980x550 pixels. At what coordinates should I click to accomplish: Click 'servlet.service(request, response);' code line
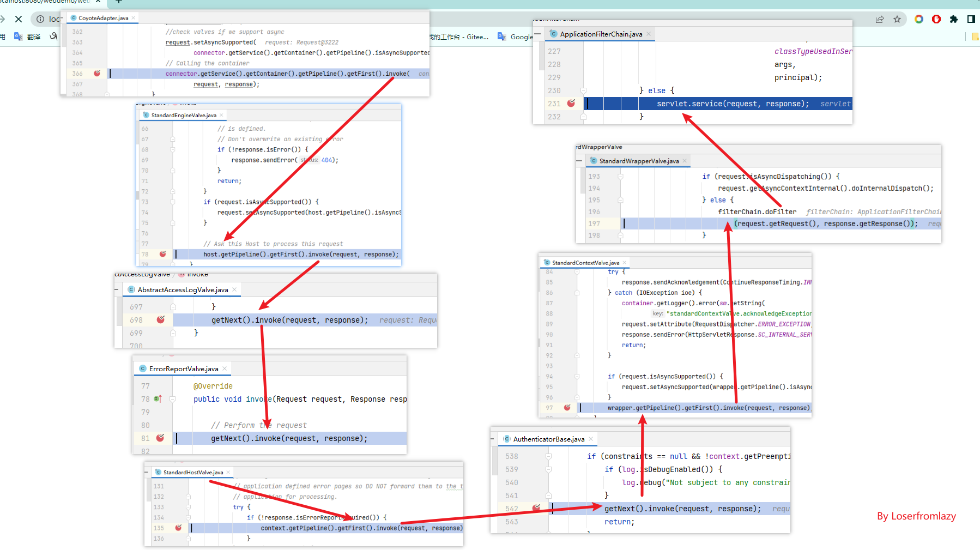coord(733,104)
